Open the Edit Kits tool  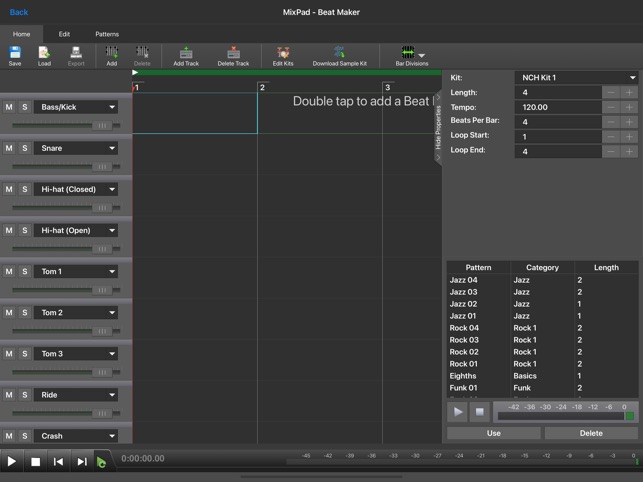(x=283, y=56)
